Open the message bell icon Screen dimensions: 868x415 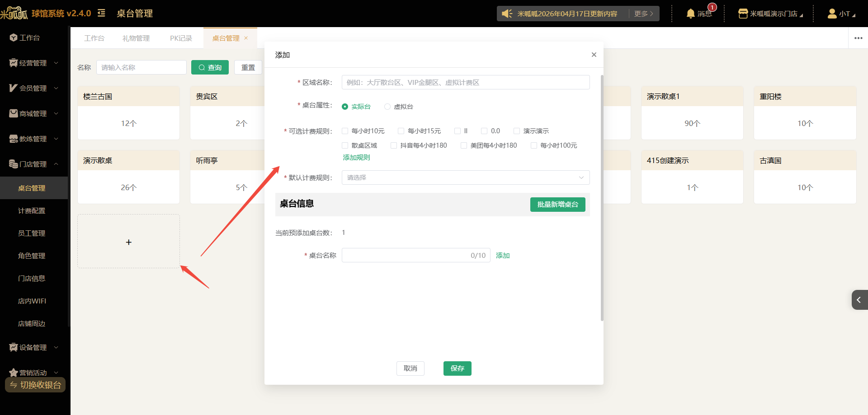690,14
